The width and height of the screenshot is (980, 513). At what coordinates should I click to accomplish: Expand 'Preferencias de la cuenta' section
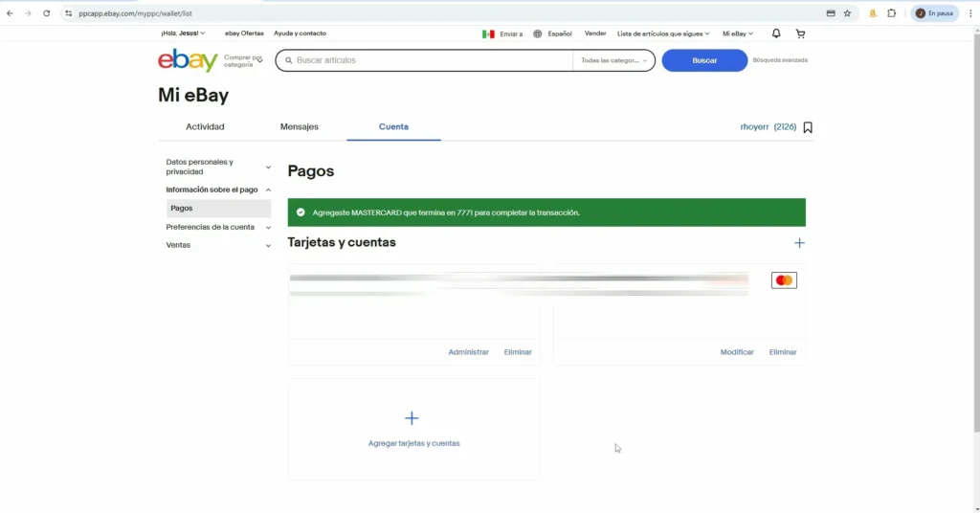pyautogui.click(x=218, y=227)
